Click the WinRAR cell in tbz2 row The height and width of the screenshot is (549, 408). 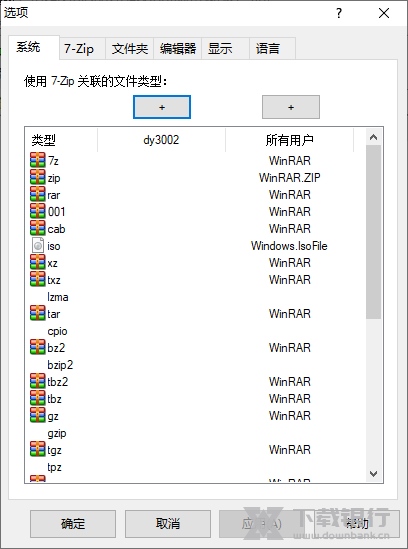click(290, 382)
